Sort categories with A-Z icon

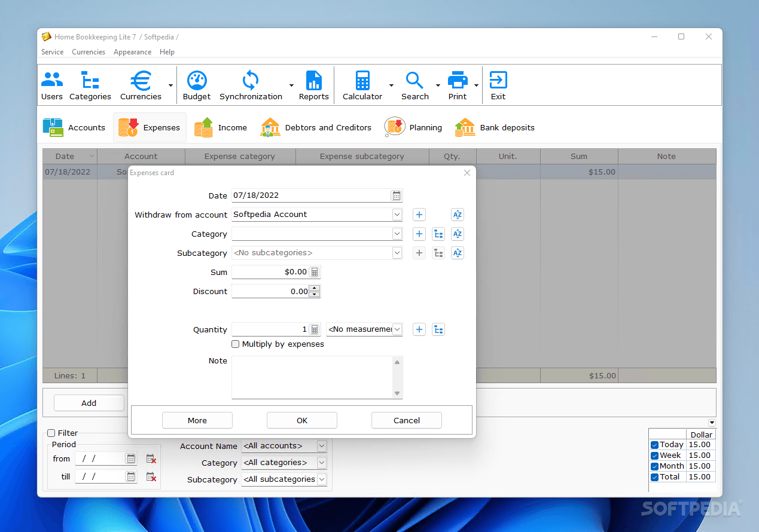click(x=458, y=234)
